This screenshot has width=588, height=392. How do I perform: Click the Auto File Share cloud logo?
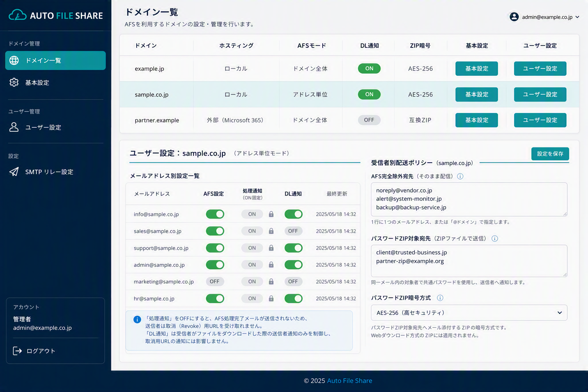(x=18, y=15)
